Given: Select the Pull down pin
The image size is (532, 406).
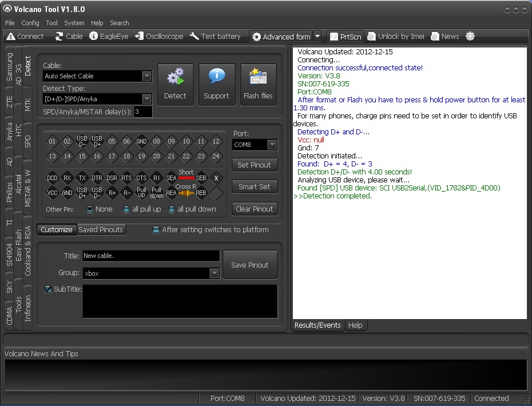Looking at the screenshot, I should (x=156, y=193).
